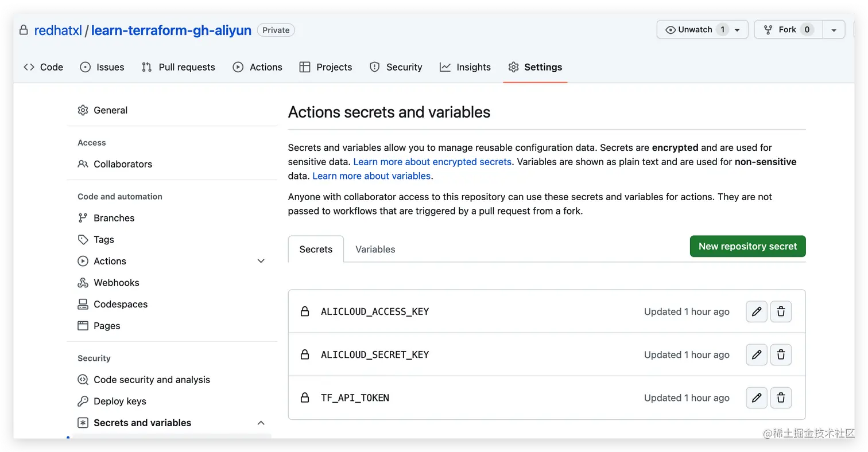868x452 pixels.
Task: Click the General gear icon in sidebar
Action: [x=83, y=110]
